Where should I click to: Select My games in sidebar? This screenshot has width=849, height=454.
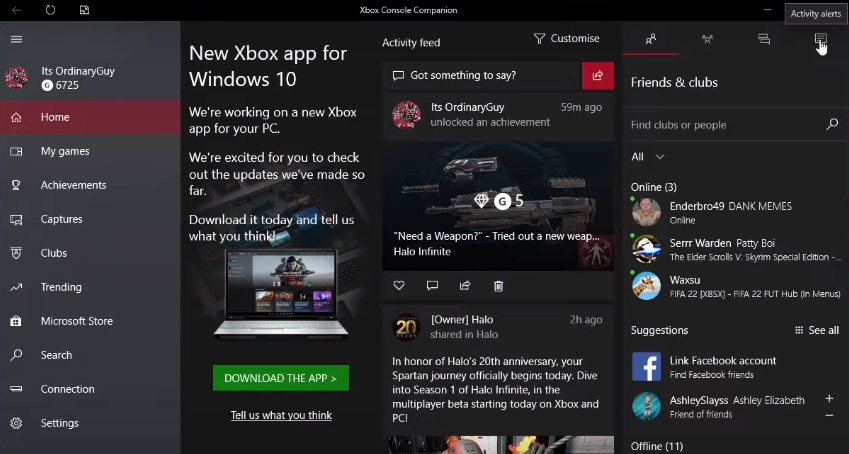point(90,151)
